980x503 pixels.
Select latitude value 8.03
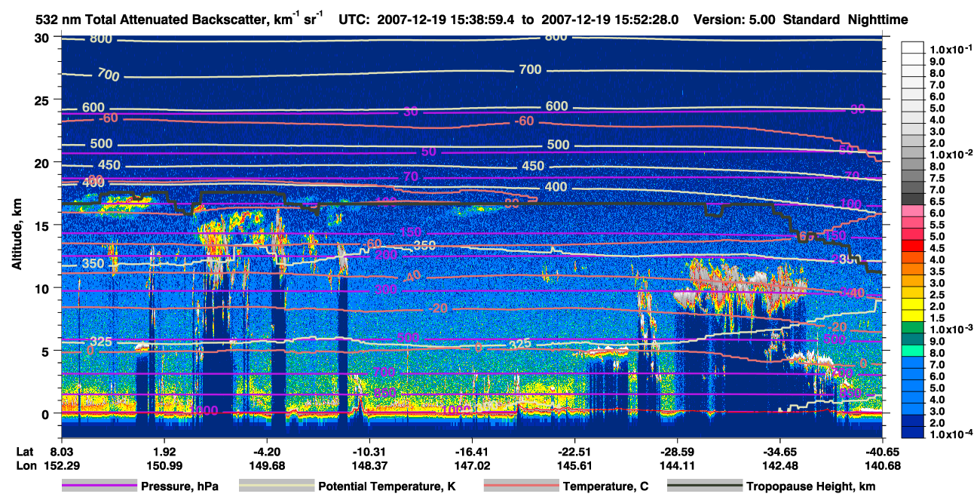click(x=60, y=452)
